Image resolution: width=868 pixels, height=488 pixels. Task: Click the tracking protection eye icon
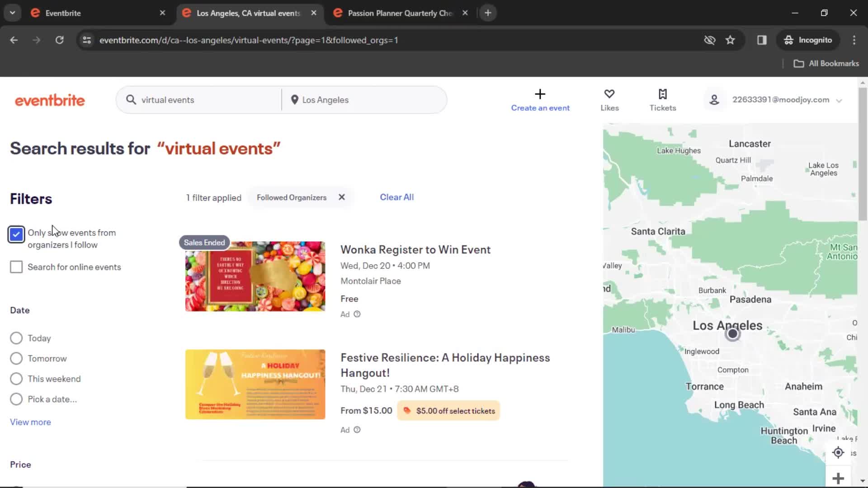[x=710, y=40]
